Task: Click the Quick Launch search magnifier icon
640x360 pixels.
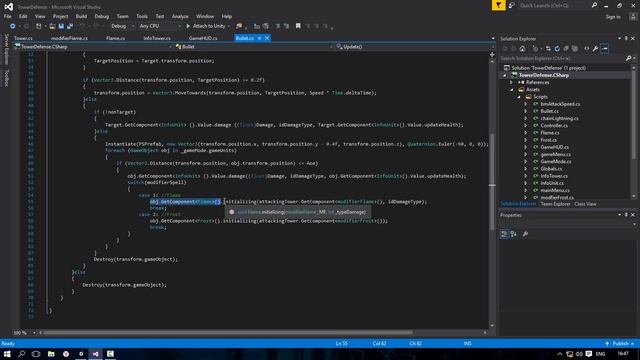Action: click(x=594, y=5)
